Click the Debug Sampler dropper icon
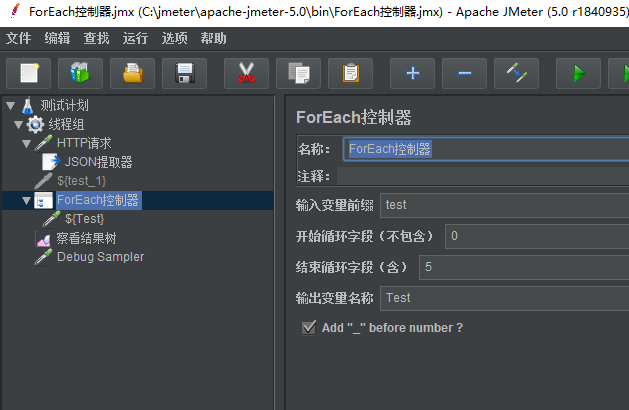Viewport: 629px width, 410px height. click(43, 257)
